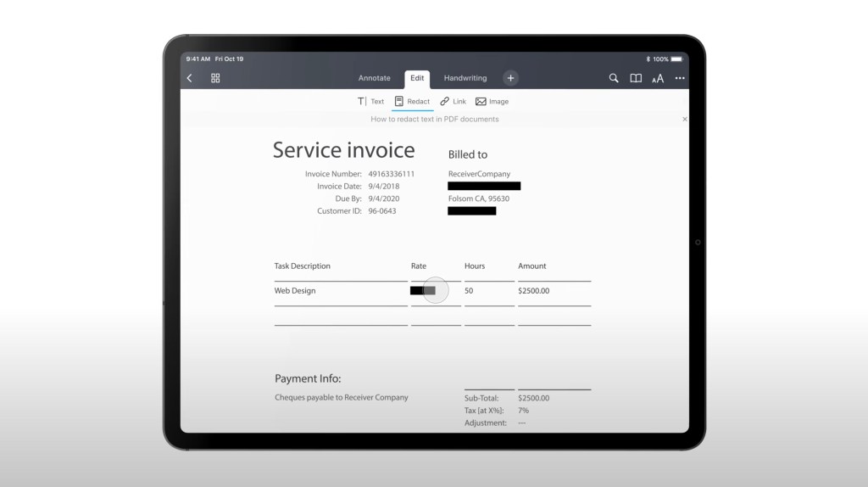The height and width of the screenshot is (487, 868).
Task: Tap the redacted Rate value
Action: (422, 290)
